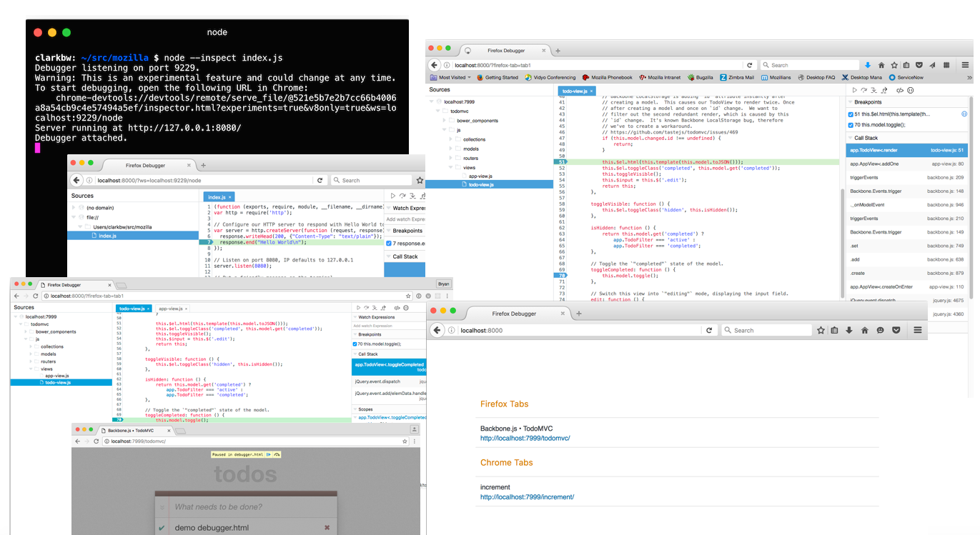The image size is (980, 535).
Task: Uncheck breakpoint 51 this.$el.html checkbox
Action: click(851, 114)
